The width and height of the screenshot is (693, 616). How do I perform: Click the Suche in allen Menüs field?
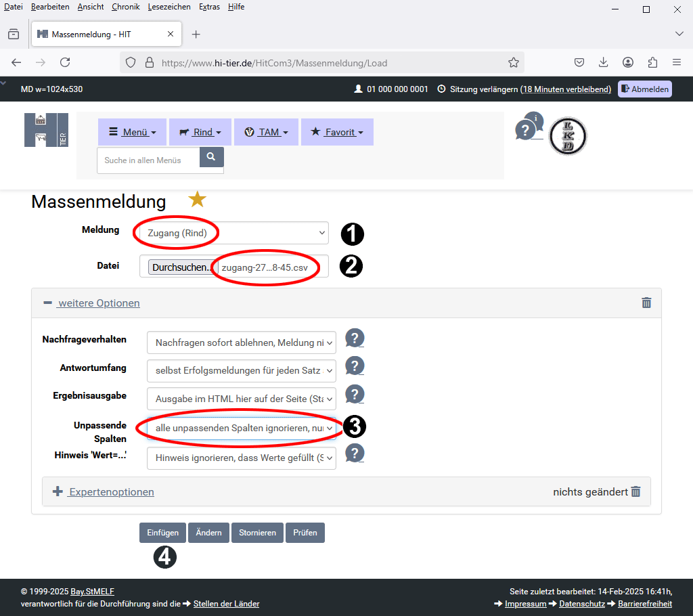(x=148, y=160)
